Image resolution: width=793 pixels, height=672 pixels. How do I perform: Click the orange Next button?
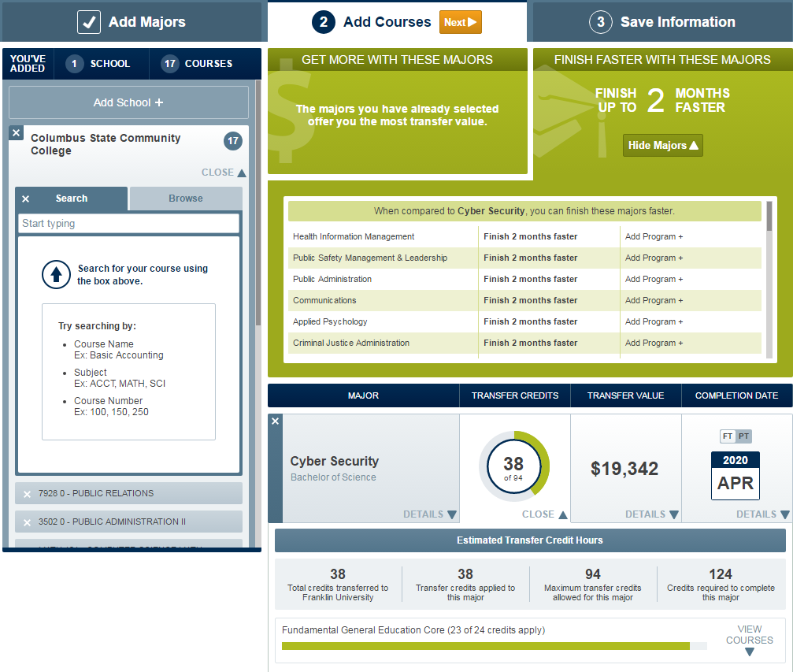point(460,22)
